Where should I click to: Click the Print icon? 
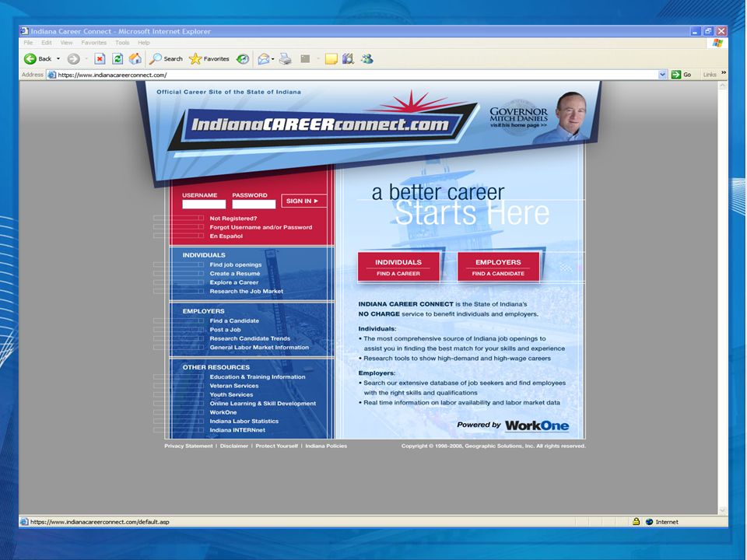(x=285, y=59)
